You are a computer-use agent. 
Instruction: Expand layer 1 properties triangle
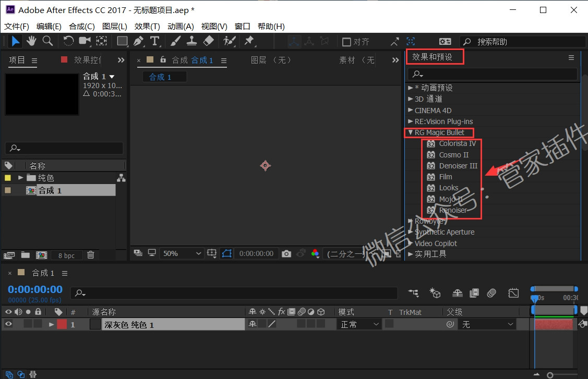(51, 325)
